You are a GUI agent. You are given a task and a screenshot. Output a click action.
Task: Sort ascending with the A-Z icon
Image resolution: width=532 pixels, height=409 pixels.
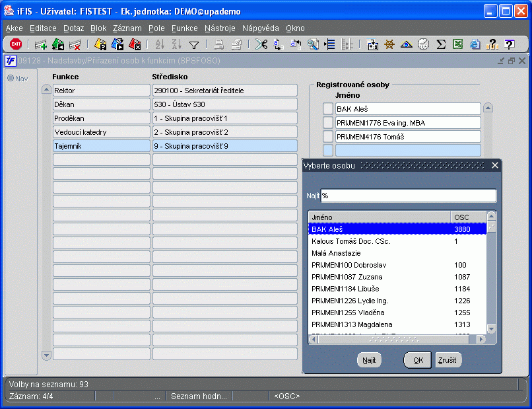pos(160,44)
